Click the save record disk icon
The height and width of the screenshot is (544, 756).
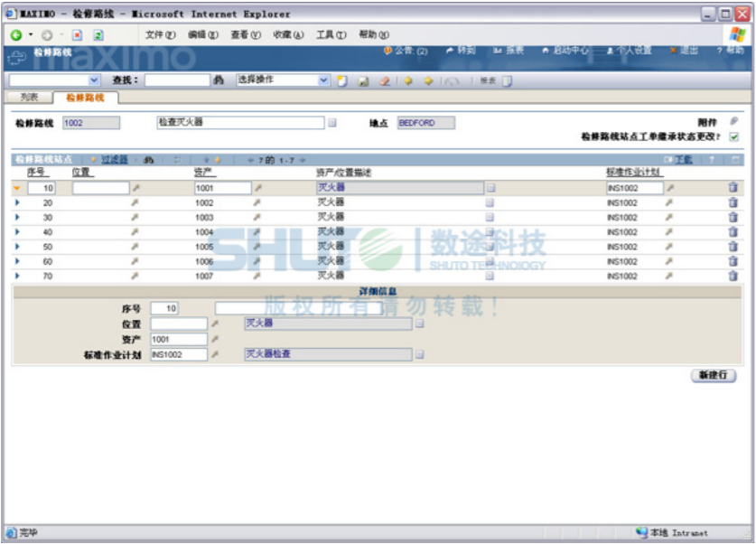[x=363, y=81]
